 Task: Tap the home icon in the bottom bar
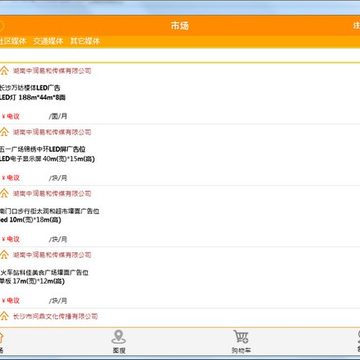click(x=1, y=337)
